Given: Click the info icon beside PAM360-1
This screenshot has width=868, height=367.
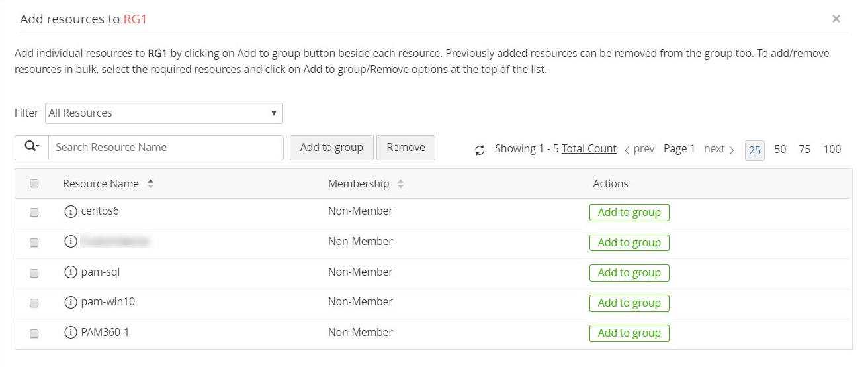Looking at the screenshot, I should pos(71,333).
